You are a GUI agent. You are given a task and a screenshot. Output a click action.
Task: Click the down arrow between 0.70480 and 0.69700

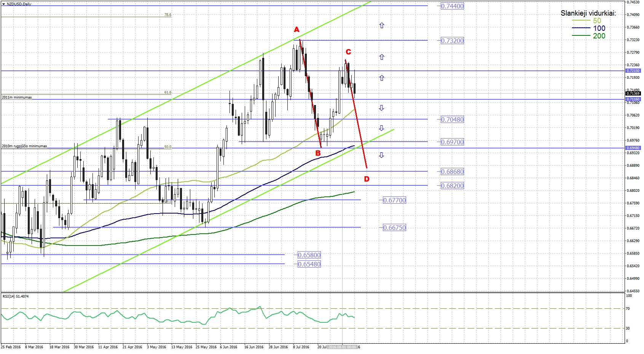click(381, 128)
